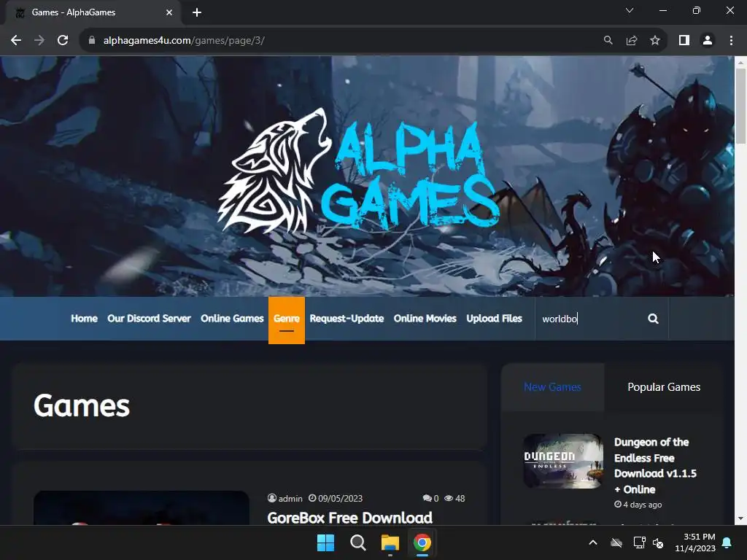747x560 pixels.
Task: Open the Online Movies menu item
Action: click(x=425, y=319)
